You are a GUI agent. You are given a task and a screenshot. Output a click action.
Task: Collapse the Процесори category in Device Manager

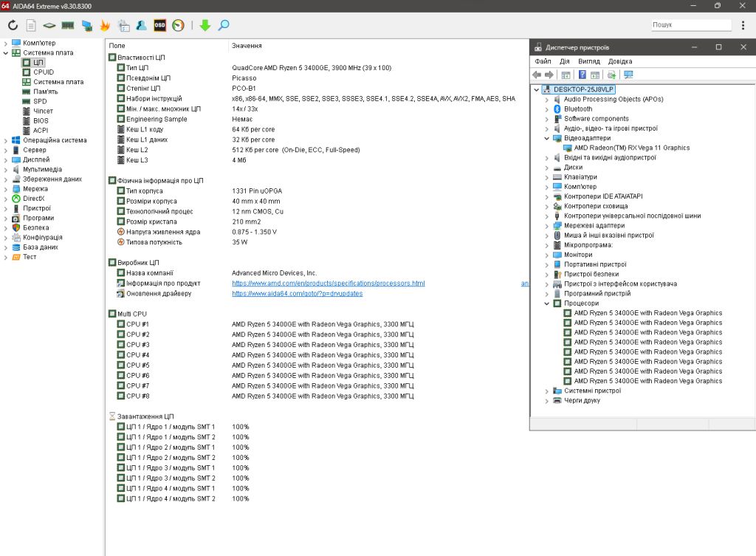click(x=547, y=303)
